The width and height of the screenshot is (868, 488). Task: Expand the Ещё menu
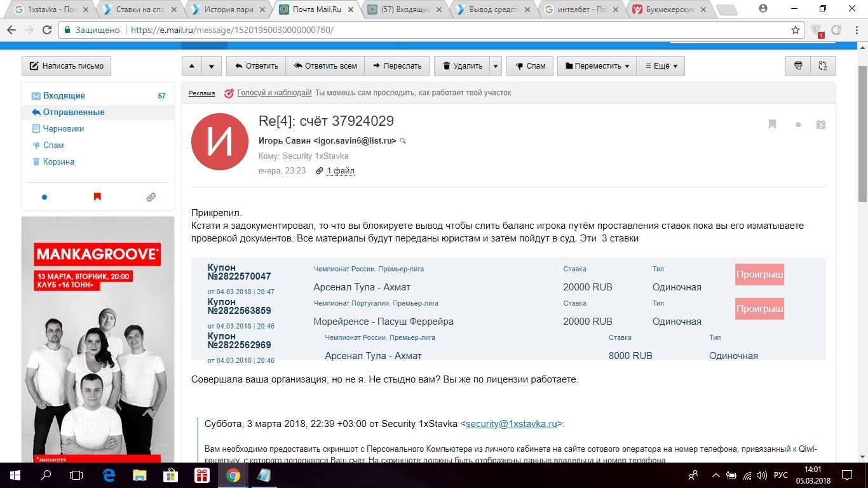coord(661,66)
